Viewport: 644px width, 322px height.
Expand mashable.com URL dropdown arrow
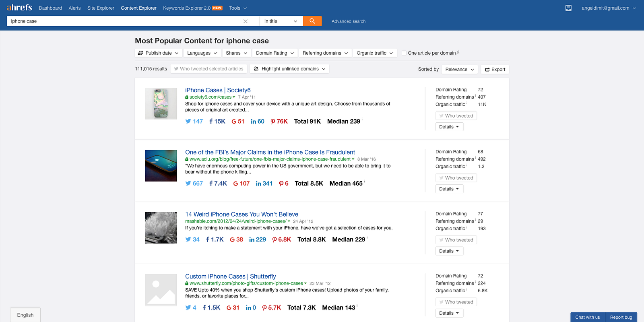pos(289,221)
